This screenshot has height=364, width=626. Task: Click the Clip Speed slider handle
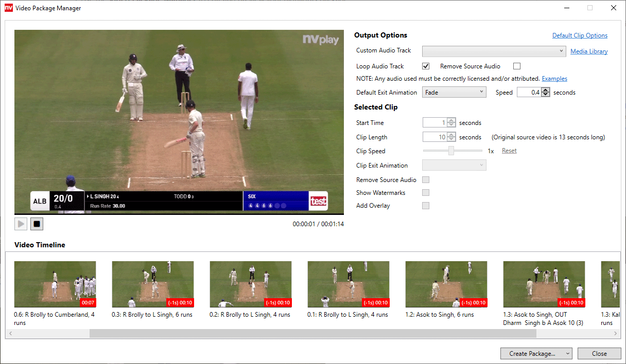click(451, 151)
